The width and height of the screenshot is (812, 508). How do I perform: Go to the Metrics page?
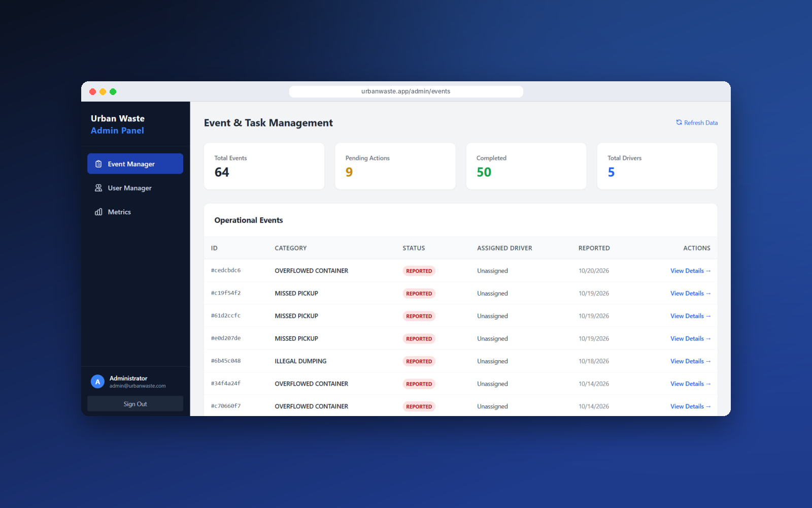(135, 212)
